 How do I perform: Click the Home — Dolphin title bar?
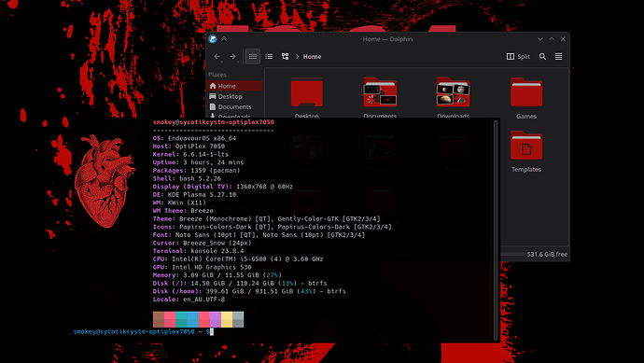pos(387,39)
